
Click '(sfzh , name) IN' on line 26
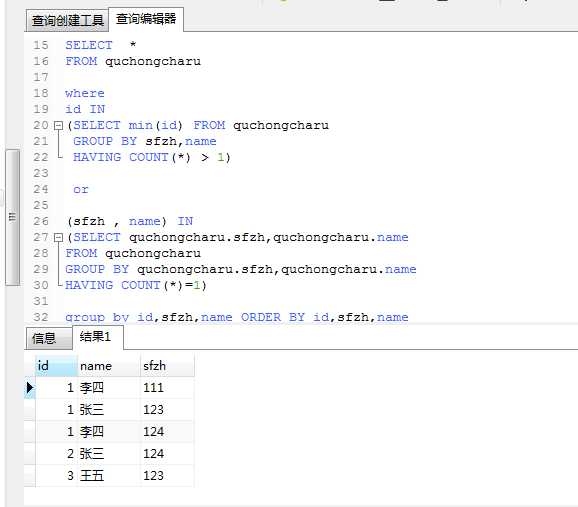click(130, 222)
